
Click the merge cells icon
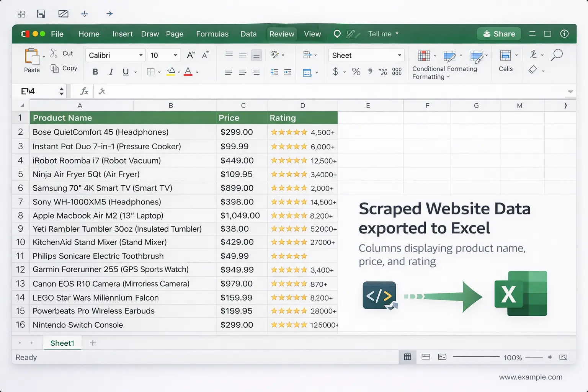coord(307,72)
